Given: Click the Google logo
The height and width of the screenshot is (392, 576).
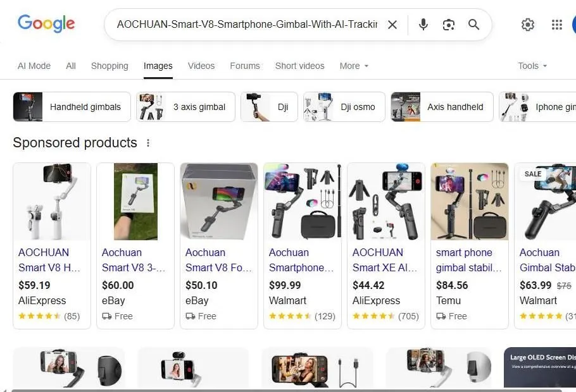Looking at the screenshot, I should point(46,23).
